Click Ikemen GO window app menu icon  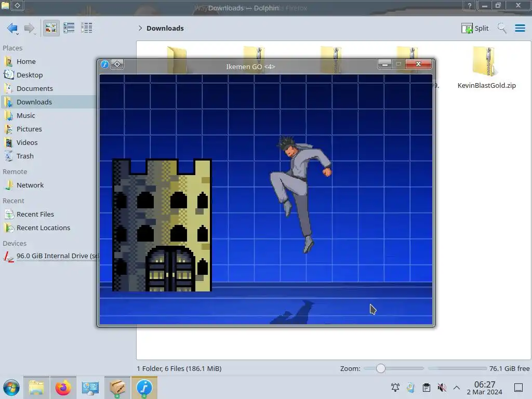tap(105, 64)
